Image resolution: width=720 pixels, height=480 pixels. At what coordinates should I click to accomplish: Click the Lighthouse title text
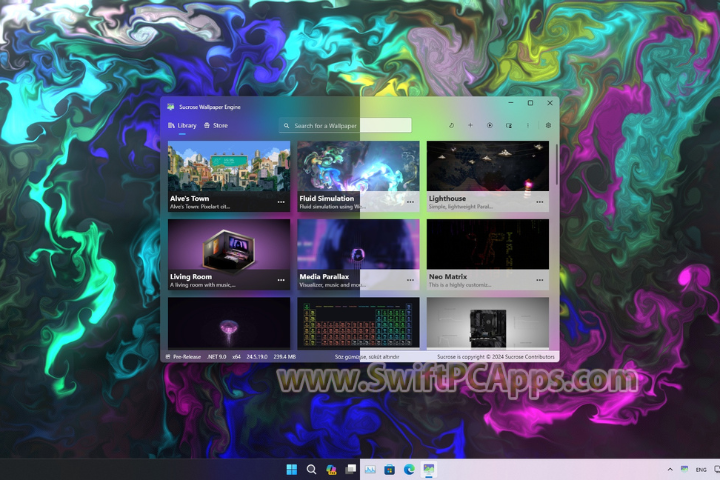447,198
